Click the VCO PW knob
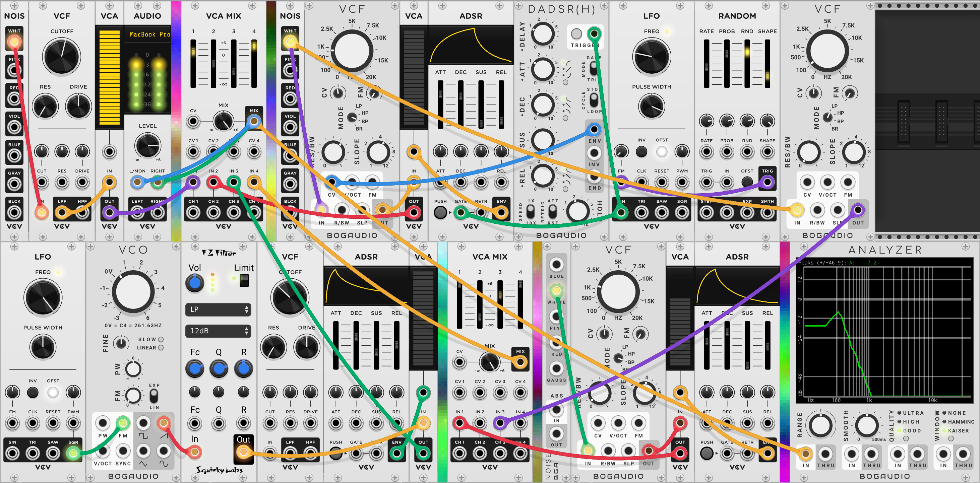Screen dimensions: 980x483 coord(133,369)
